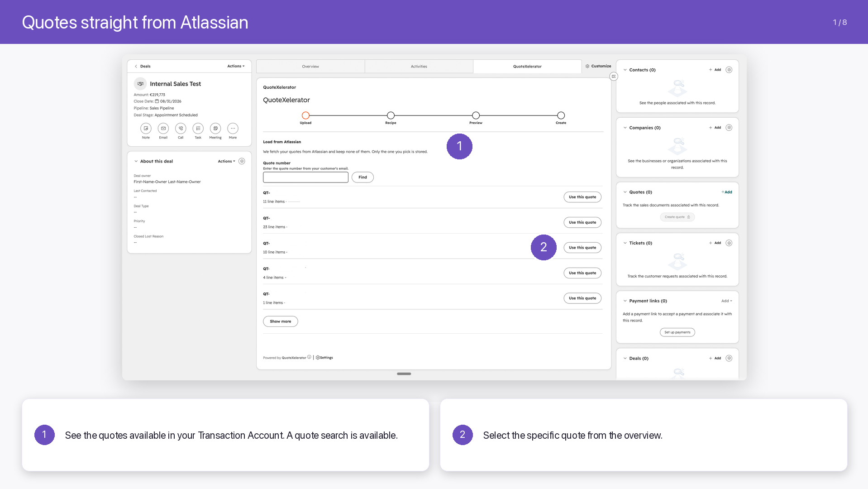Screen dimensions: 868x489
Task: Collapse the Tickets (0) card
Action: point(625,243)
